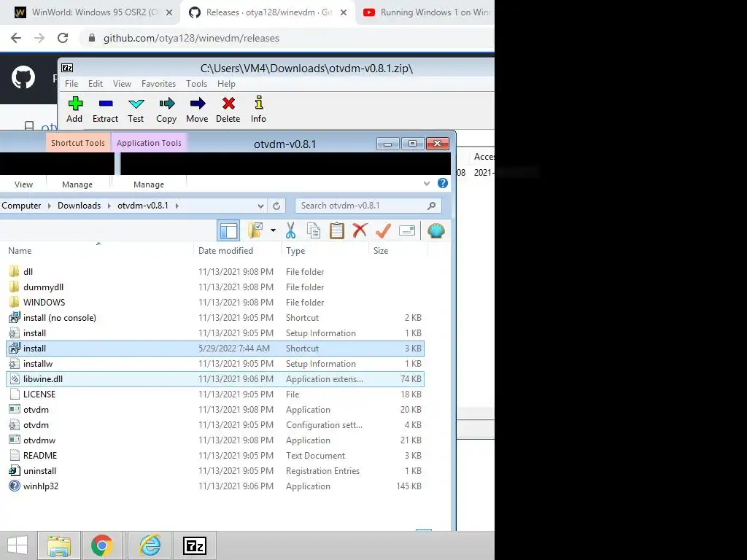Click the red X delete icon in Explorer

[360, 230]
